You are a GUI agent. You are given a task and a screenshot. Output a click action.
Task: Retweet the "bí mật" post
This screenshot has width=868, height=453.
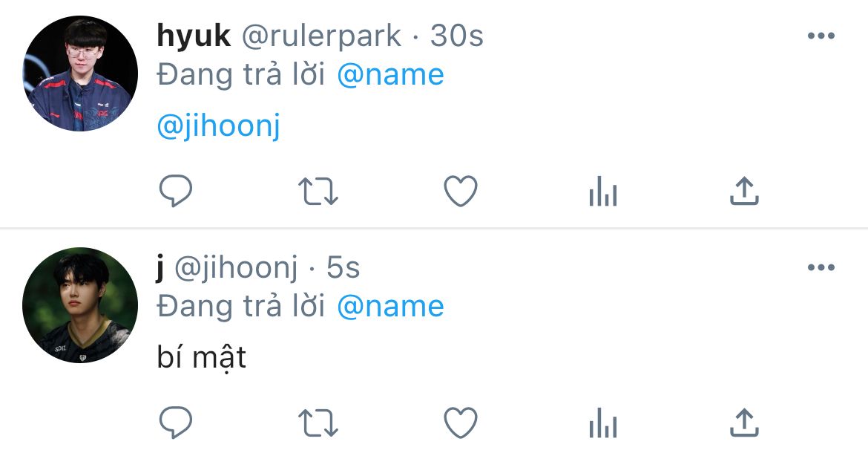pos(318,423)
